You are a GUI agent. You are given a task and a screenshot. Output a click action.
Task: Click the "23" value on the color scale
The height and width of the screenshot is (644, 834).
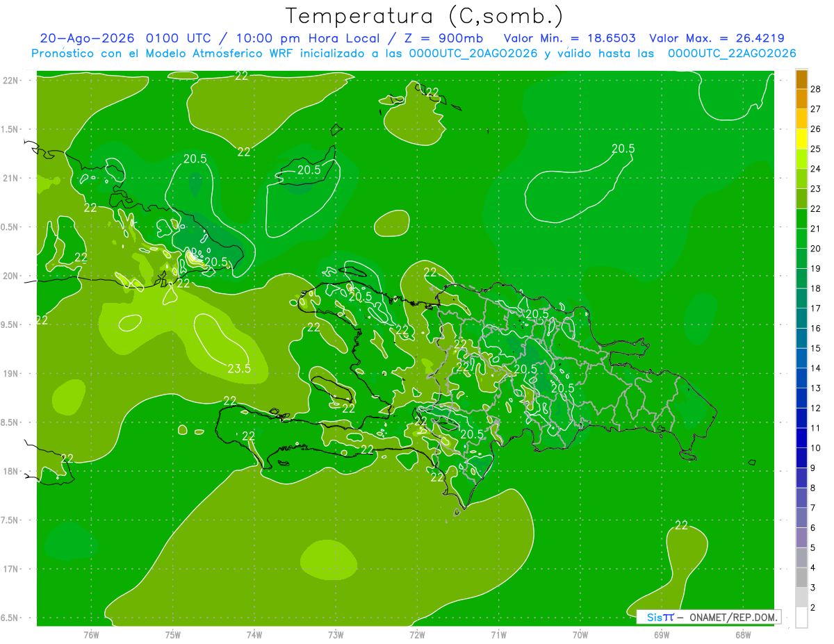coord(816,189)
